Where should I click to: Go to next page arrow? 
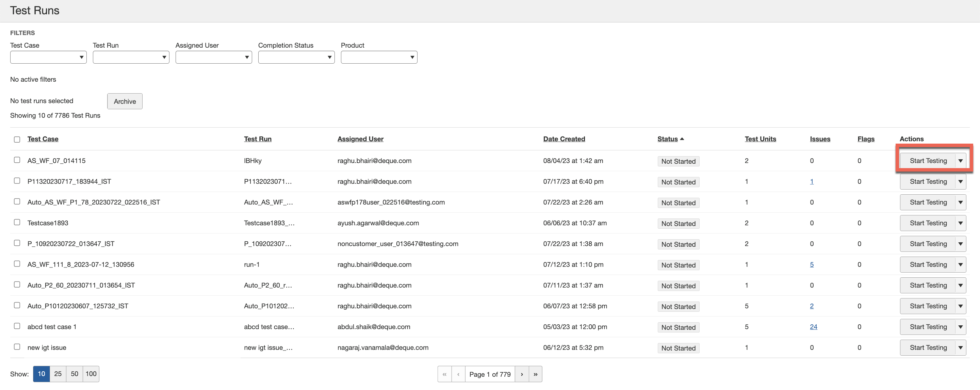pyautogui.click(x=522, y=374)
